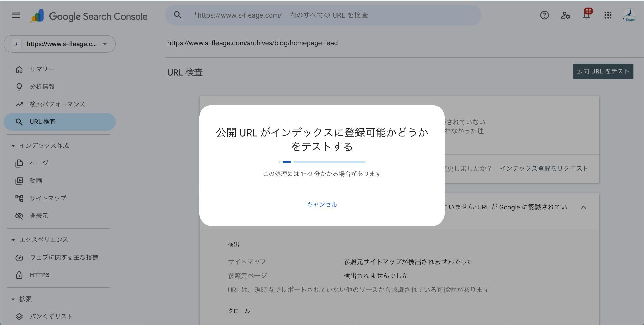Collapse the エクスペリエンス section
Image resolution: width=644 pixels, height=325 pixels.
pyautogui.click(x=12, y=239)
